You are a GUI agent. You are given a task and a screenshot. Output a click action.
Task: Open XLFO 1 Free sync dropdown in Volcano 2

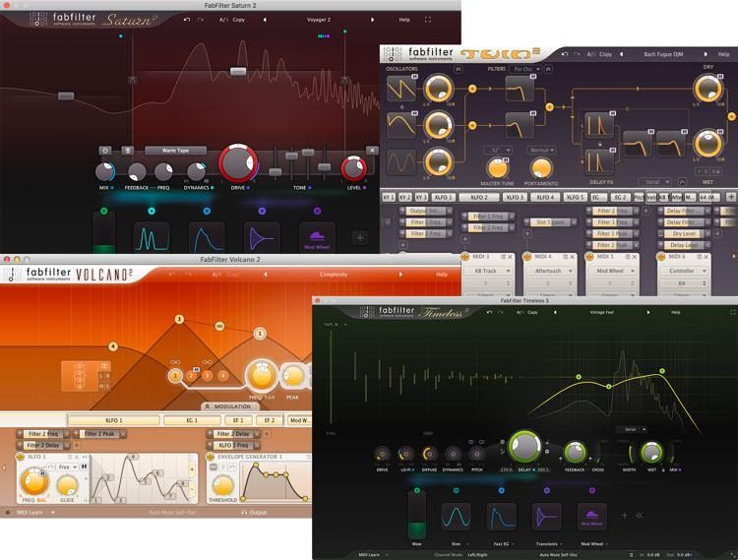(68, 467)
